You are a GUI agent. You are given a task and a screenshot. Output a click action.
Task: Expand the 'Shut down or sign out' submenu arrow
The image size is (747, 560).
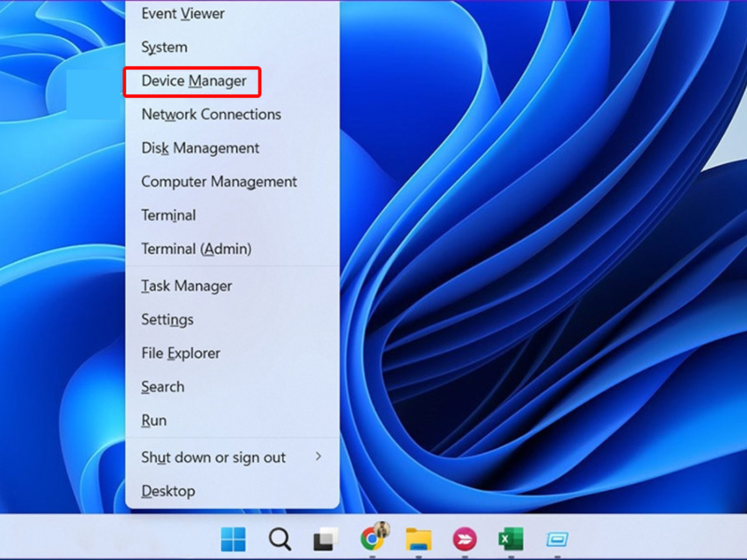point(318,456)
